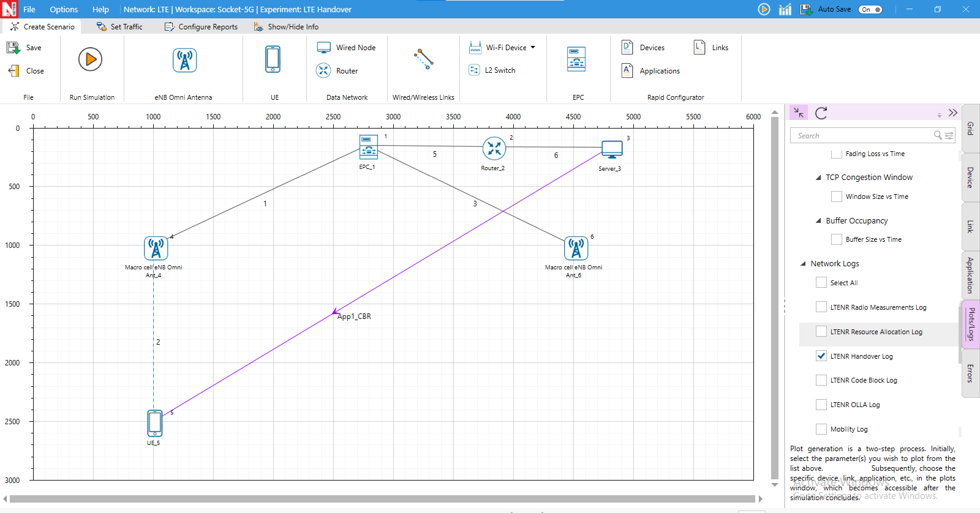Click the Server_3 node on the grid
Image resolution: width=980 pixels, height=513 pixels.
pos(611,149)
